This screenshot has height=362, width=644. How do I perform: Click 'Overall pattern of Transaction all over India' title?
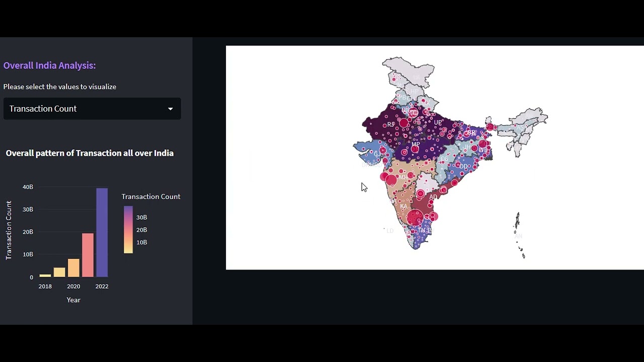click(90, 153)
